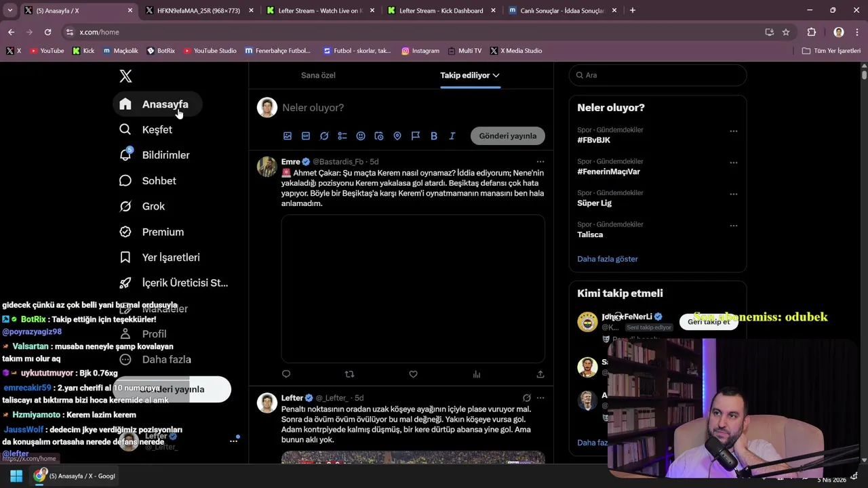868x488 pixels.
Task: Click the X logo in the sidebar
Action: point(125,76)
